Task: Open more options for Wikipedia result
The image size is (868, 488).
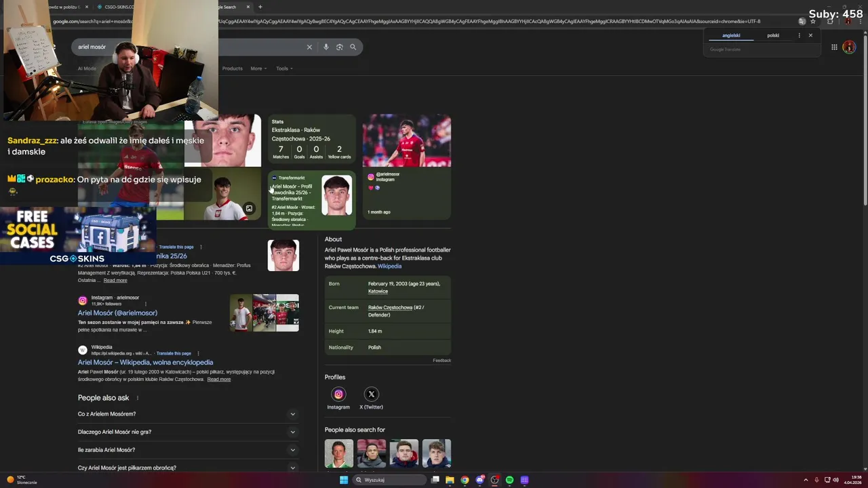Action: (x=198, y=353)
